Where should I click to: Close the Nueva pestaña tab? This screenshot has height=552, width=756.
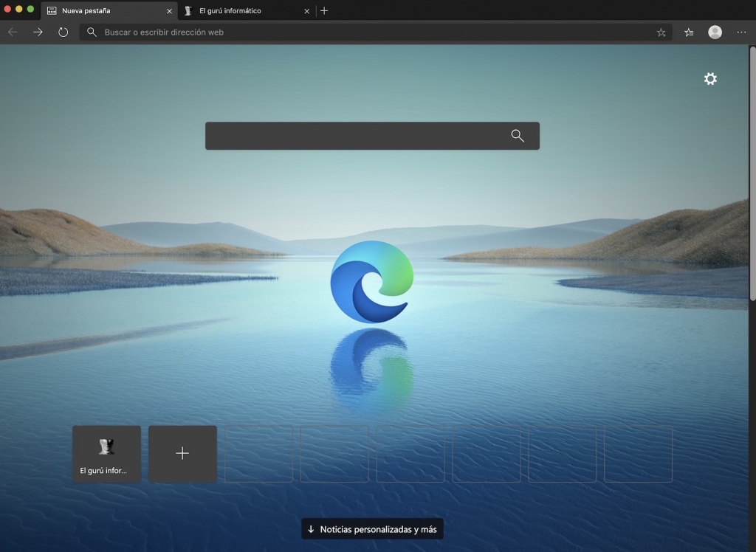[x=169, y=11]
